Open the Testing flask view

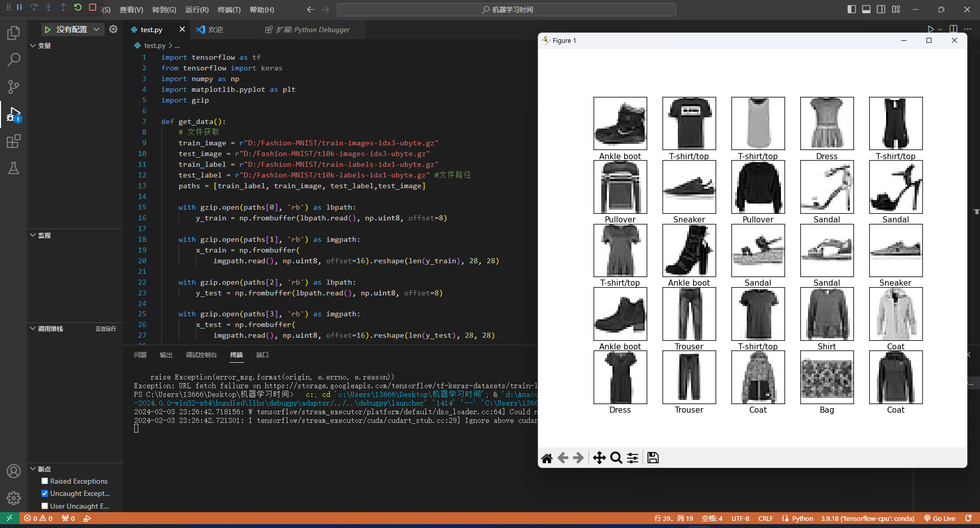tap(14, 168)
